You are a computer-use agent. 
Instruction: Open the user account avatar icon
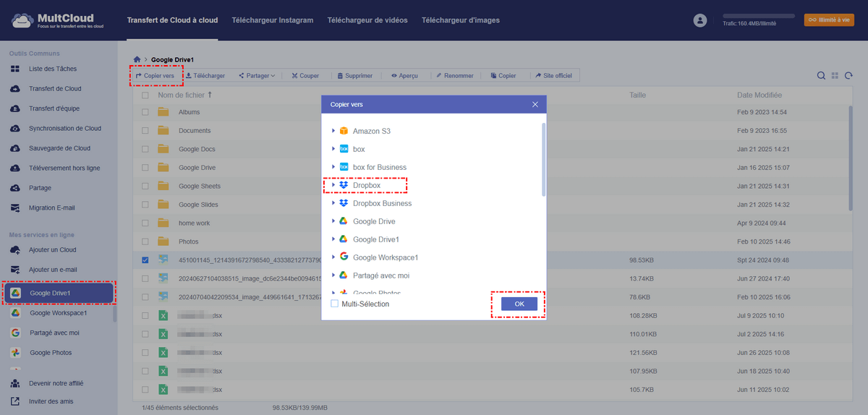click(699, 20)
